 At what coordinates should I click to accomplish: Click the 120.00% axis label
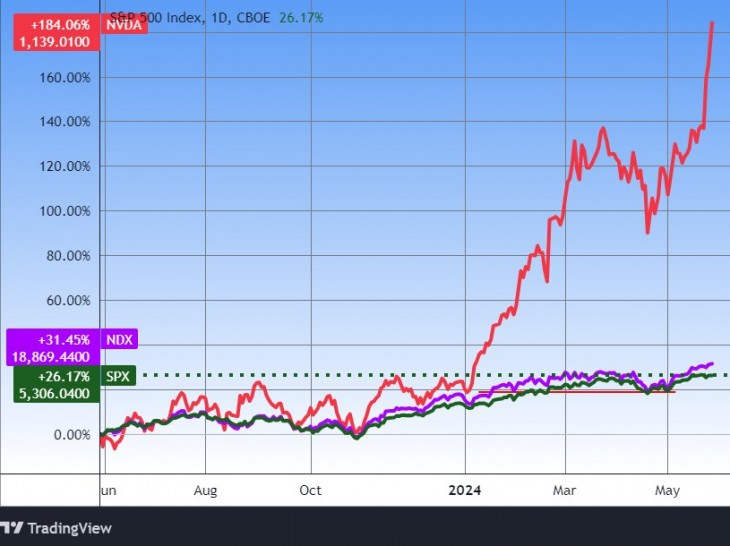(65, 166)
